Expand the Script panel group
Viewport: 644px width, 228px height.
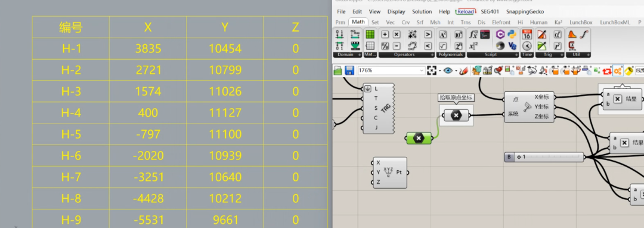click(516, 55)
